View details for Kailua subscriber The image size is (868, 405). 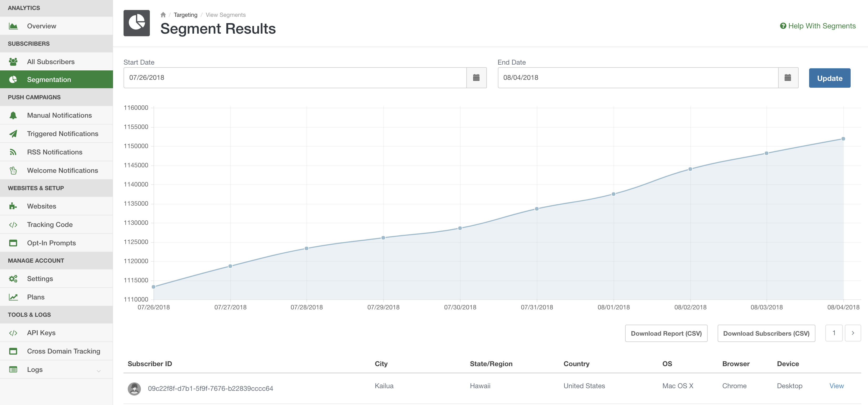[836, 386]
